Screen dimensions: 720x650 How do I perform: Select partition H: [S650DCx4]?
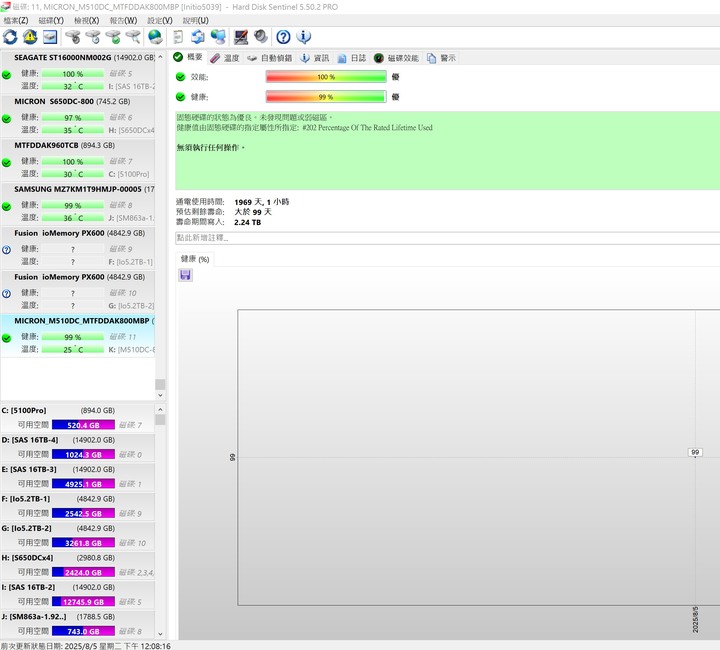pos(77,565)
